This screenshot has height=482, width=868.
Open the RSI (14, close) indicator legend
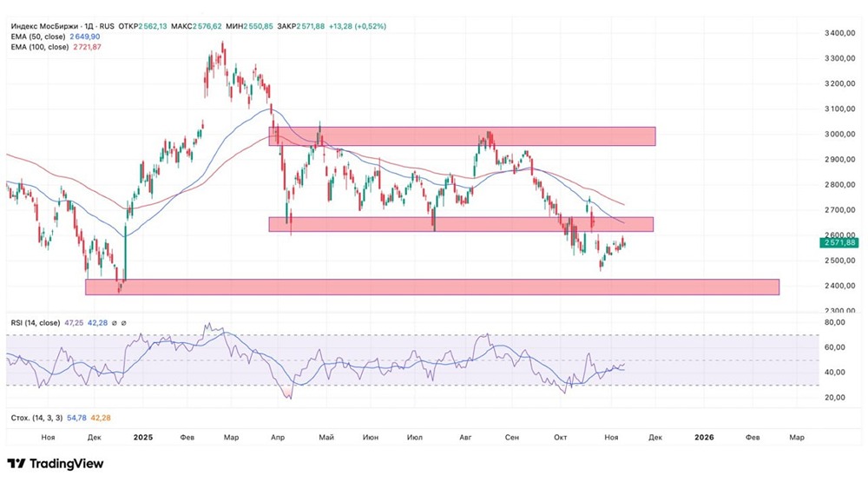click(x=36, y=322)
